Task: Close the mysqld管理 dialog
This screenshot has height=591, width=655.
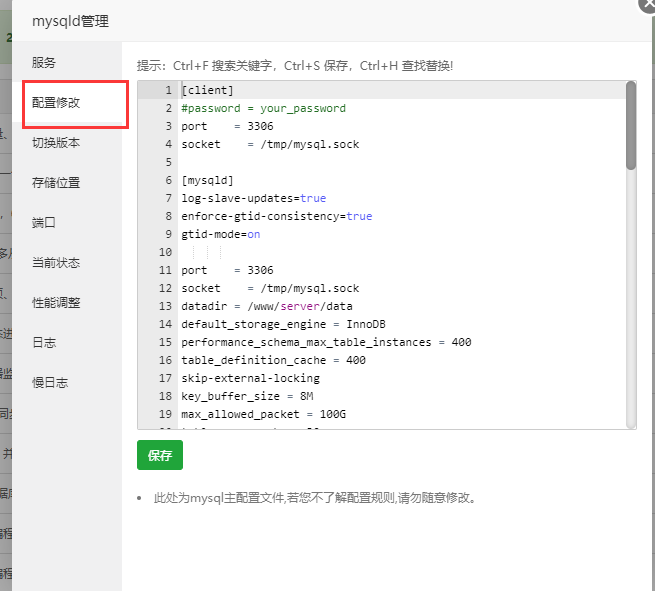Action: pos(648,4)
